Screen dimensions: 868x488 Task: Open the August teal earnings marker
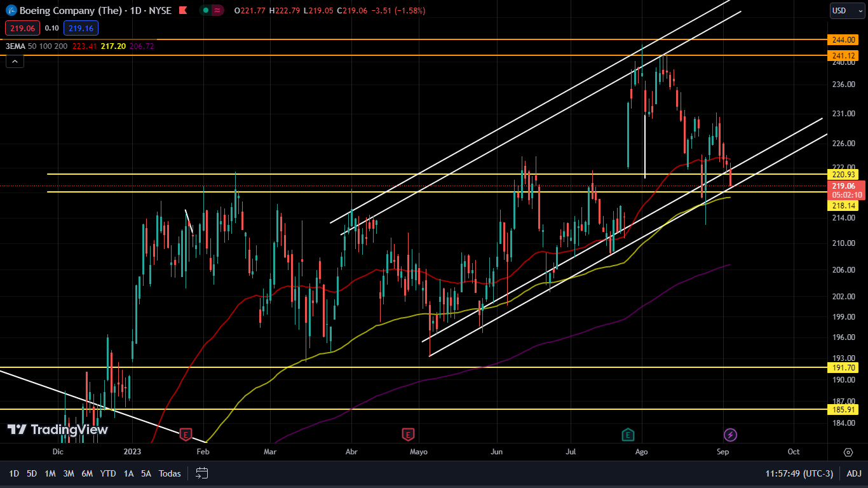(628, 435)
